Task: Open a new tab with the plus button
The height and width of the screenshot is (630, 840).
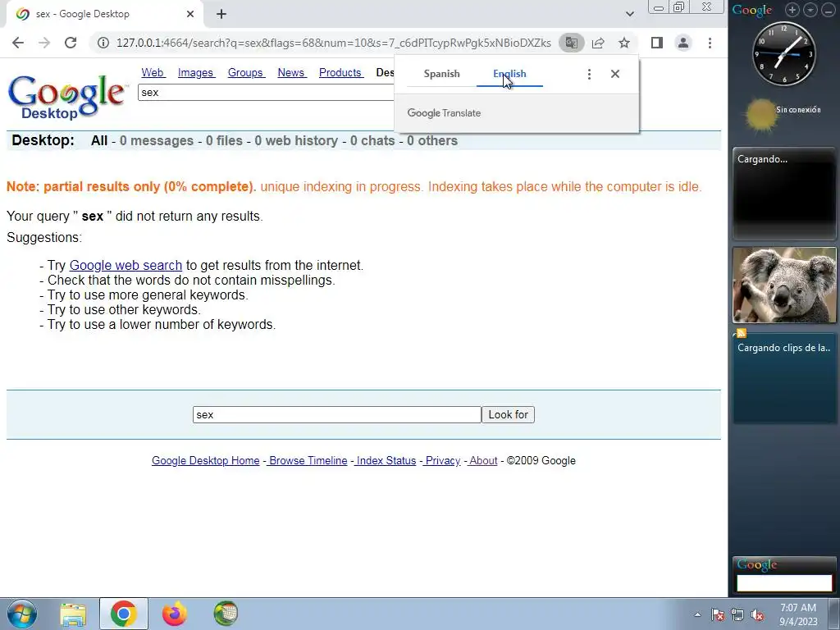Action: [x=221, y=14]
